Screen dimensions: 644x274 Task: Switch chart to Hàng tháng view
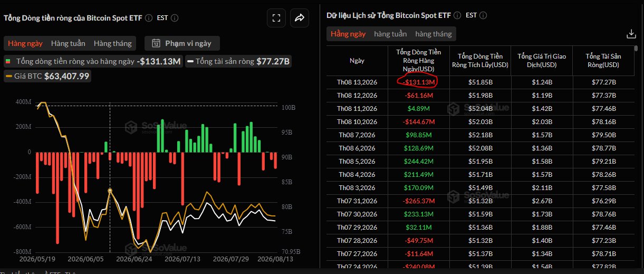pyautogui.click(x=113, y=43)
